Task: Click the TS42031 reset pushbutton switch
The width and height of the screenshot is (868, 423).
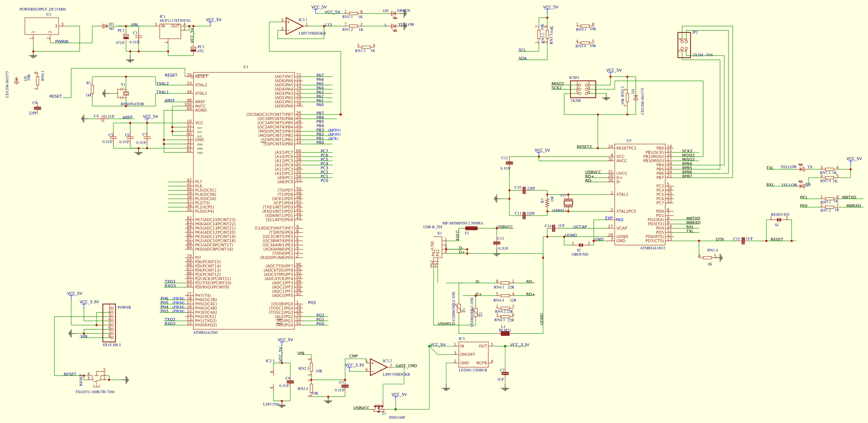Action: [98, 378]
